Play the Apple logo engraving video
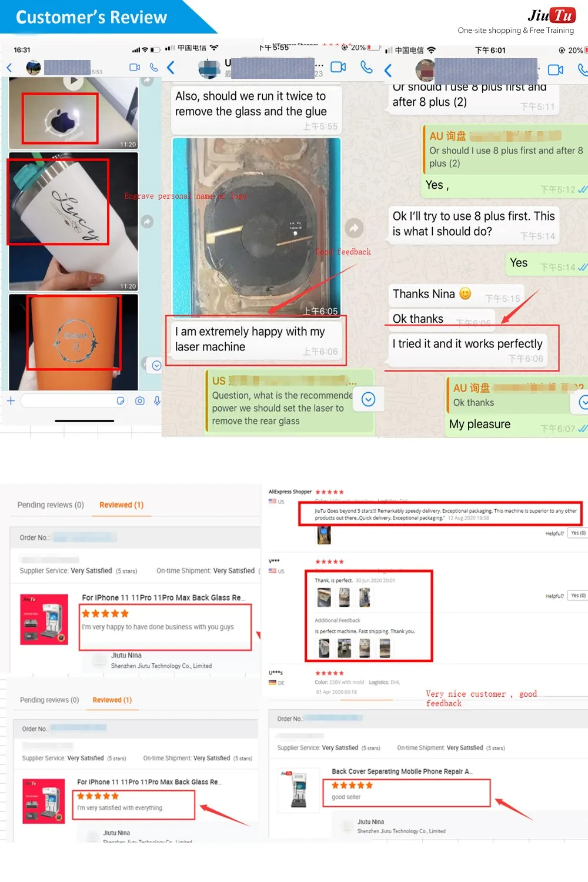This screenshot has width=588, height=882. coord(73,81)
